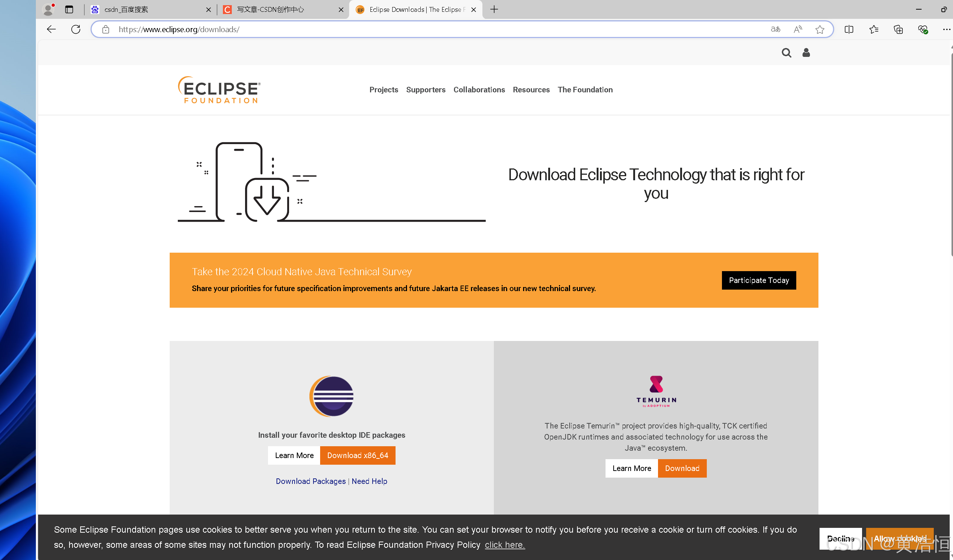The width and height of the screenshot is (953, 560).
Task: Close the csdn_百度搜索 tab
Action: pyautogui.click(x=208, y=10)
